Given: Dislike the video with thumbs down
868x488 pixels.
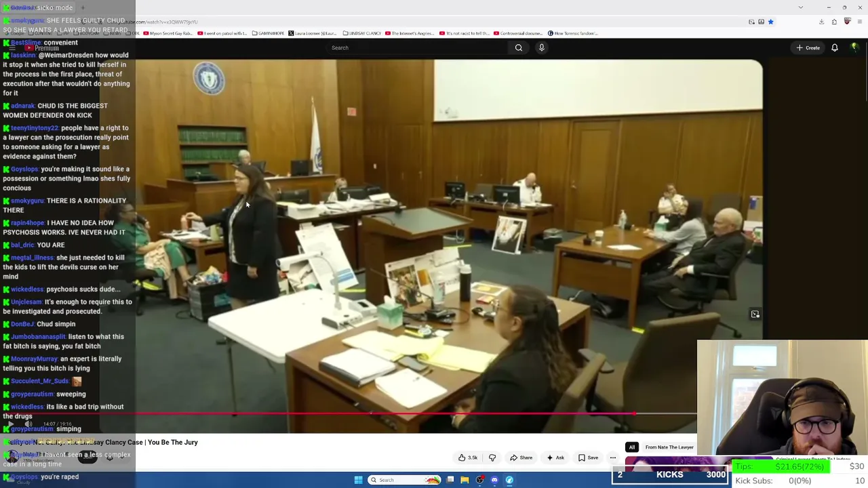Looking at the screenshot, I should point(492,457).
